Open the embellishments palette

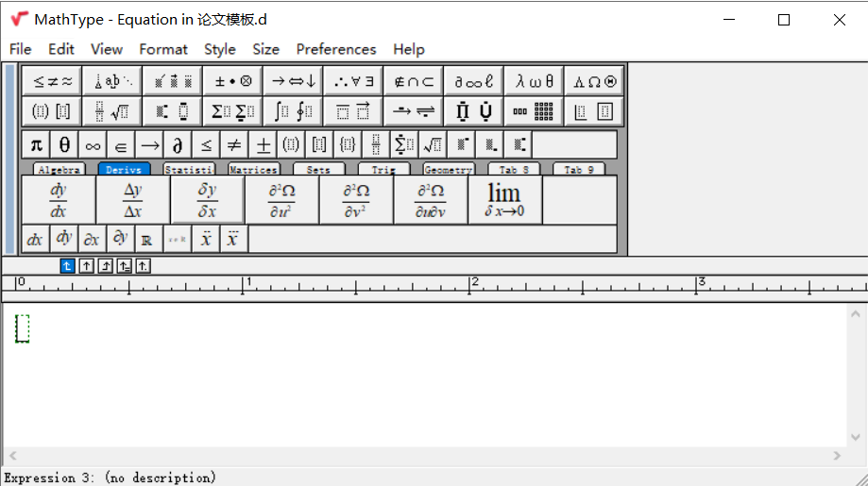click(173, 81)
